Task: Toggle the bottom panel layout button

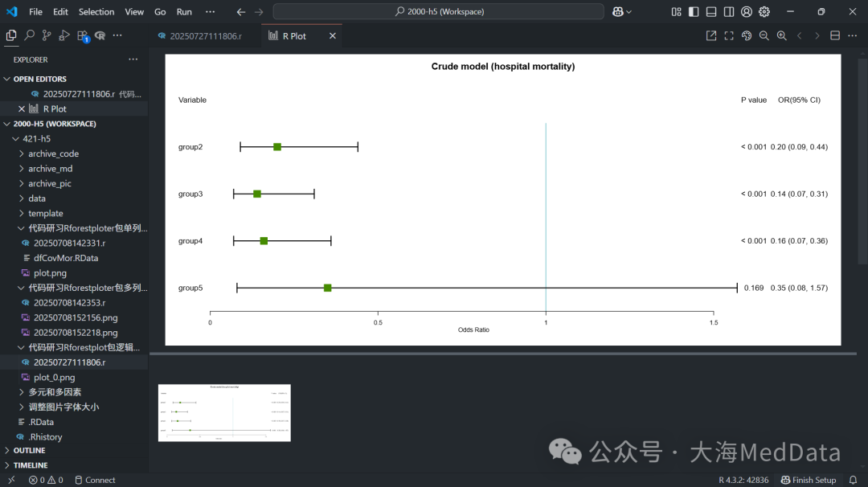Action: pyautogui.click(x=711, y=11)
